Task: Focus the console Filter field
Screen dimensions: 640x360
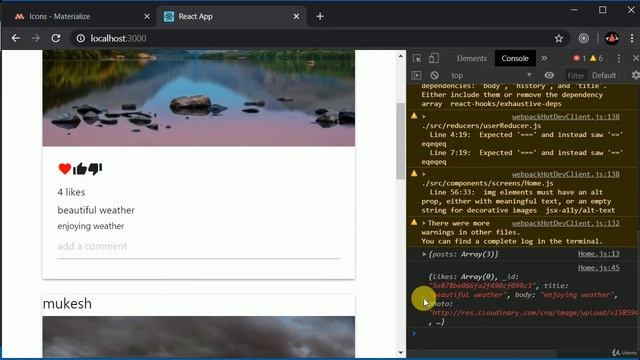Action: click(576, 76)
